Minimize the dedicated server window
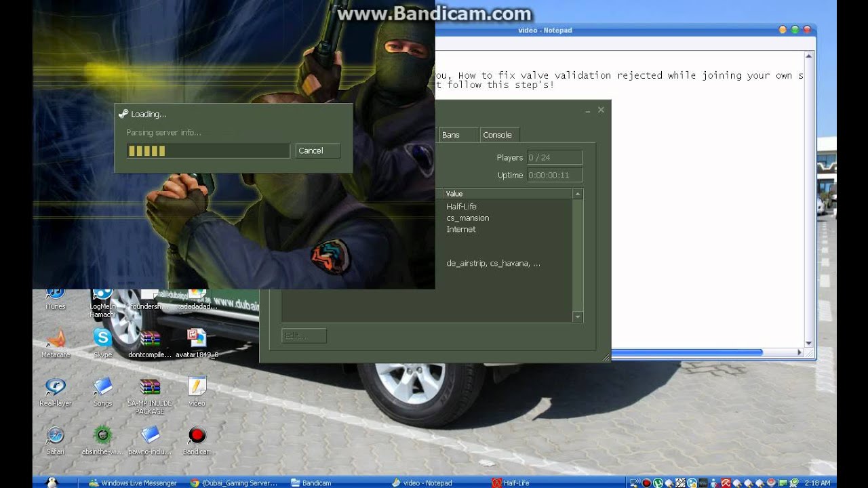This screenshot has width=868, height=488. click(587, 110)
